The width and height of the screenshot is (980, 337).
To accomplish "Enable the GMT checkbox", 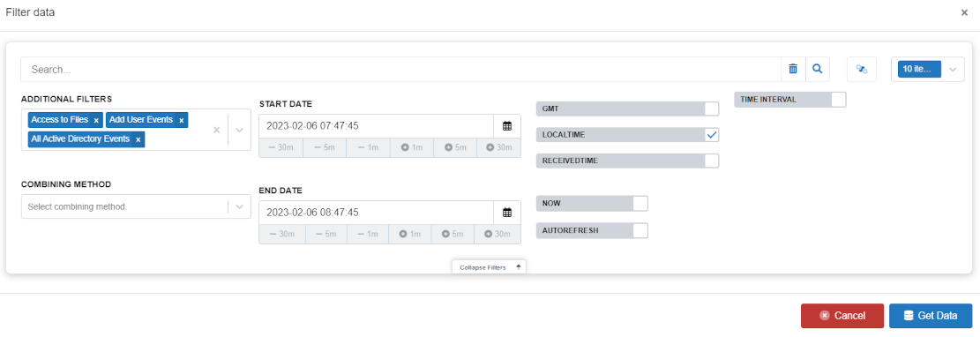I will click(x=711, y=109).
